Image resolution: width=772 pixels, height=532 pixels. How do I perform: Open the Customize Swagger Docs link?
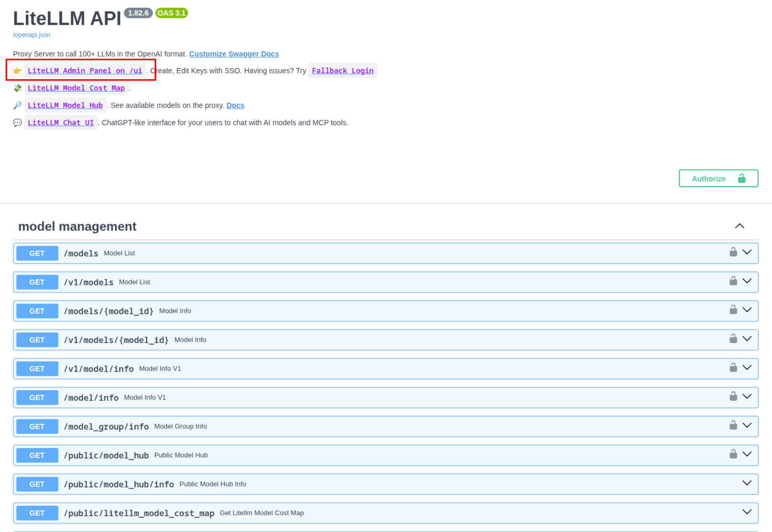pos(234,54)
